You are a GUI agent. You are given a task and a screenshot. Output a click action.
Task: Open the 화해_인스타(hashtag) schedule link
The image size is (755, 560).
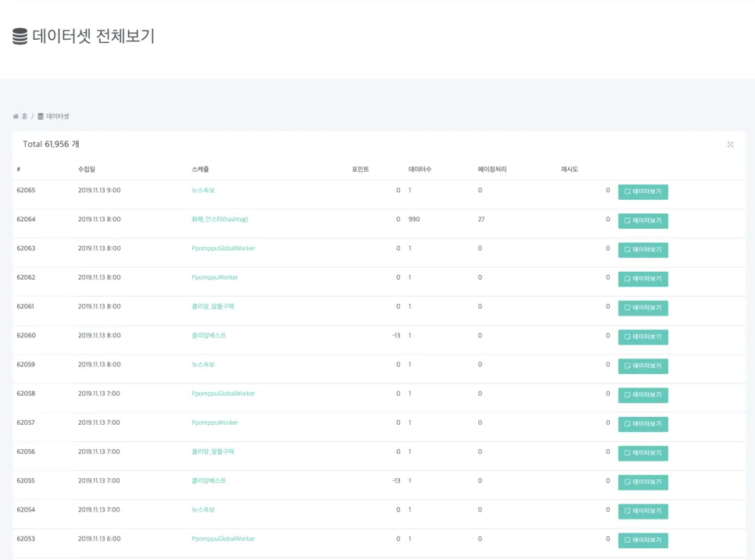[220, 219]
